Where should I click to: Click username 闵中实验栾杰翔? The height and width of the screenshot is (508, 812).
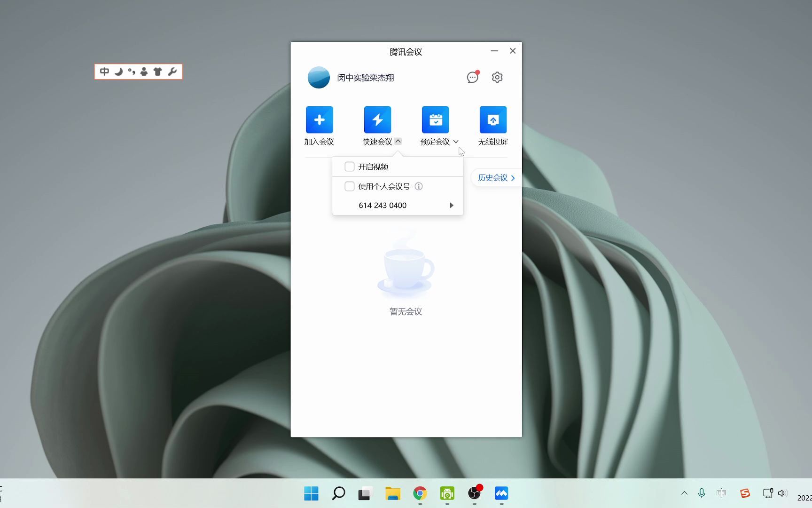click(x=366, y=78)
